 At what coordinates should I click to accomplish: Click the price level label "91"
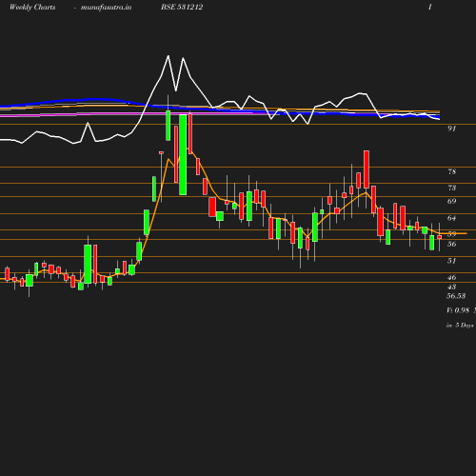pos(452,129)
